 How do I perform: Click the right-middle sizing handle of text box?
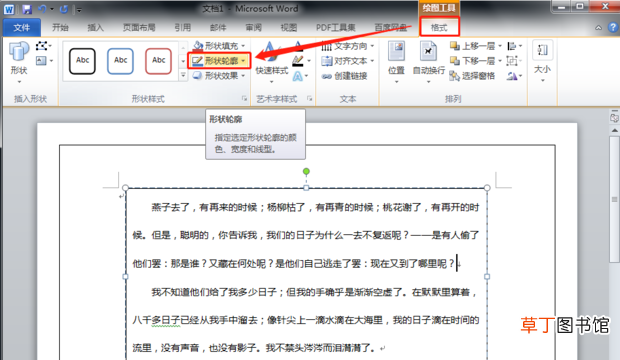point(487,277)
